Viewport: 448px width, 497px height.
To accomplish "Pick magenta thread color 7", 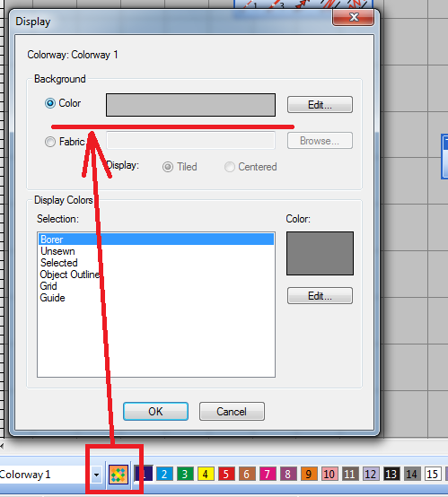I will point(268,475).
